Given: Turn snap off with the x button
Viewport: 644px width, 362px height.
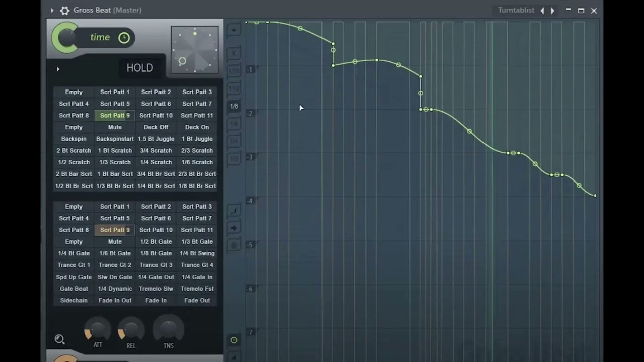Looking at the screenshot, I should [234, 53].
